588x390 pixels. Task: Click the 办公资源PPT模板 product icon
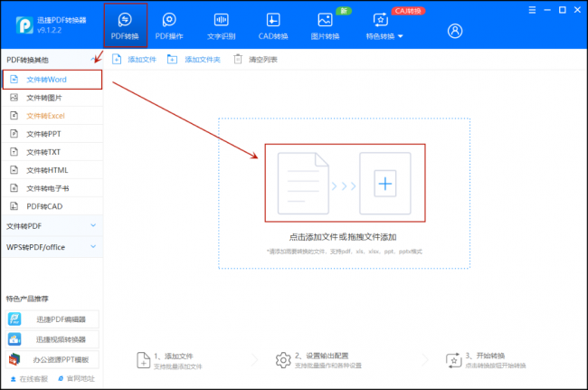(x=14, y=359)
